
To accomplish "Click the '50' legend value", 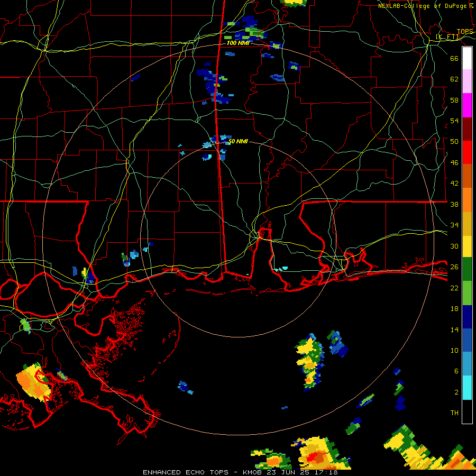I will click(454, 141).
